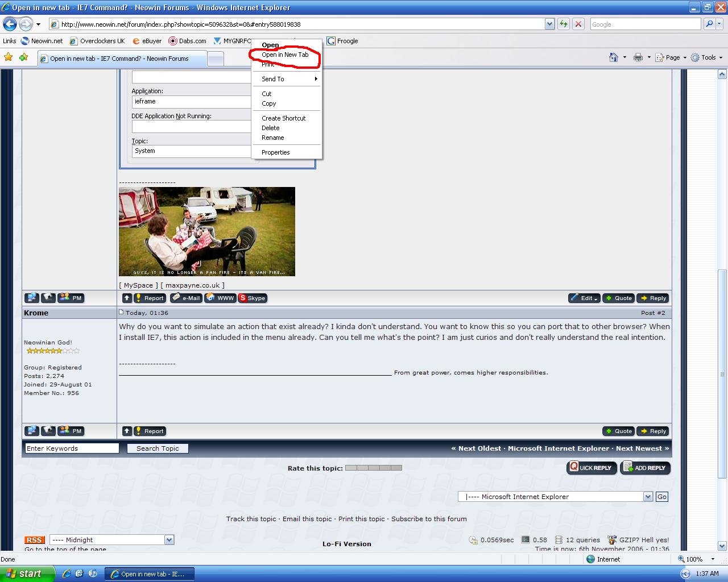
Task: Click the camping signature image
Action: pyautogui.click(x=207, y=231)
